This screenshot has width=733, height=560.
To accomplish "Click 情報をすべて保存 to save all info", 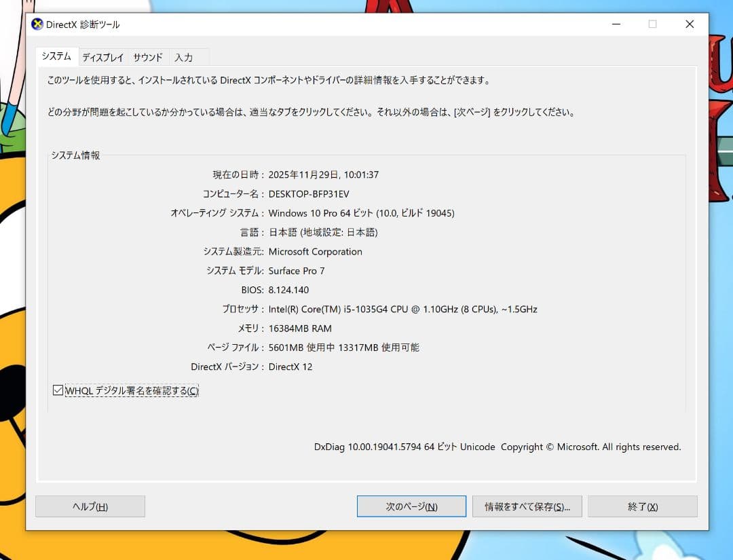I will 527,506.
